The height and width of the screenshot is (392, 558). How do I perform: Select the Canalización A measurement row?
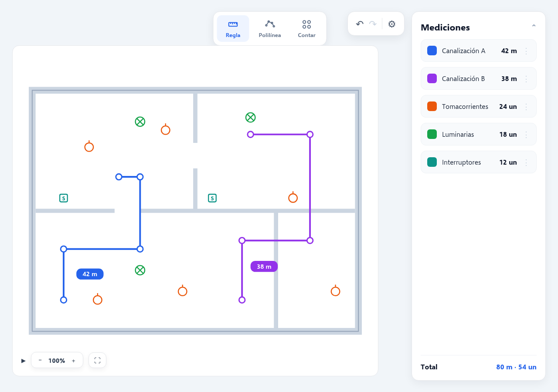pos(479,51)
